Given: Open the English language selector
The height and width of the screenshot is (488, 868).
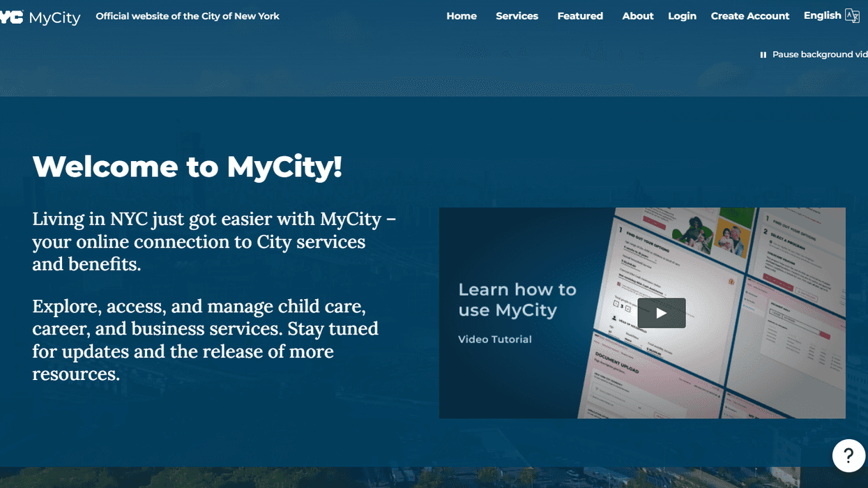Looking at the screenshot, I should [x=823, y=15].
